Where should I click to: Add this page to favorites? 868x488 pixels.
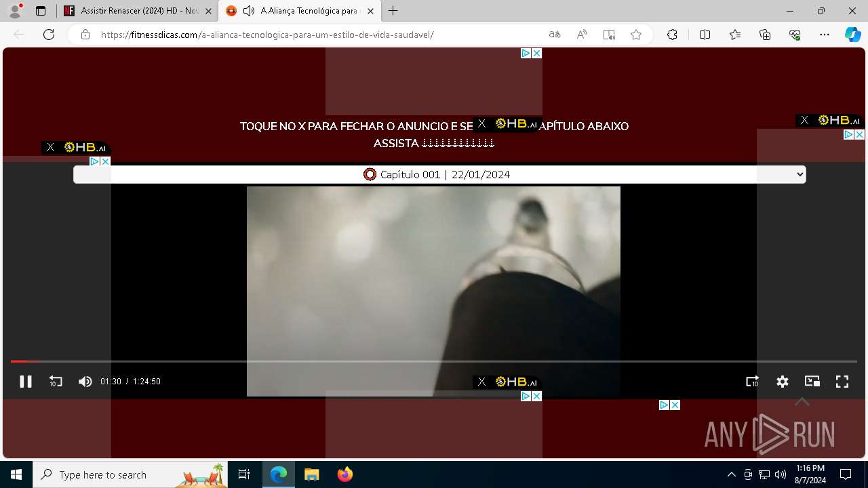click(x=636, y=35)
